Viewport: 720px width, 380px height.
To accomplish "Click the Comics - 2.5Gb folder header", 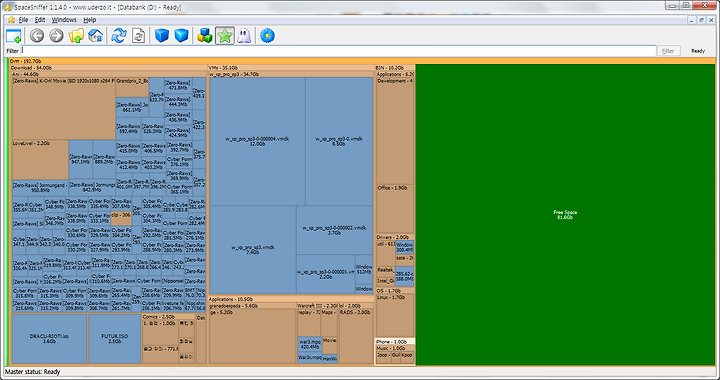I will coord(169,317).
